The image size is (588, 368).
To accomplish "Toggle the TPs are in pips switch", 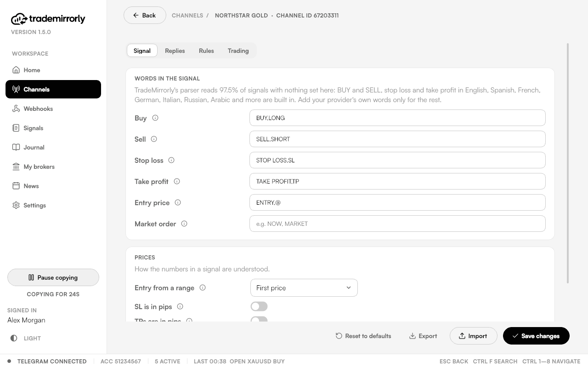I will [259, 319].
